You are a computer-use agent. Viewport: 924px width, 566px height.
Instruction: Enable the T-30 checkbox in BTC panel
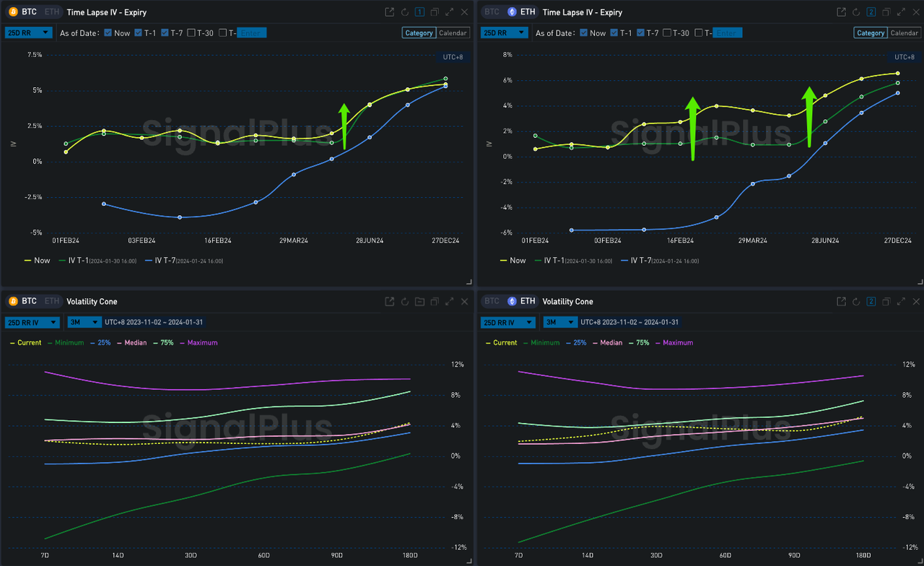[x=191, y=33]
